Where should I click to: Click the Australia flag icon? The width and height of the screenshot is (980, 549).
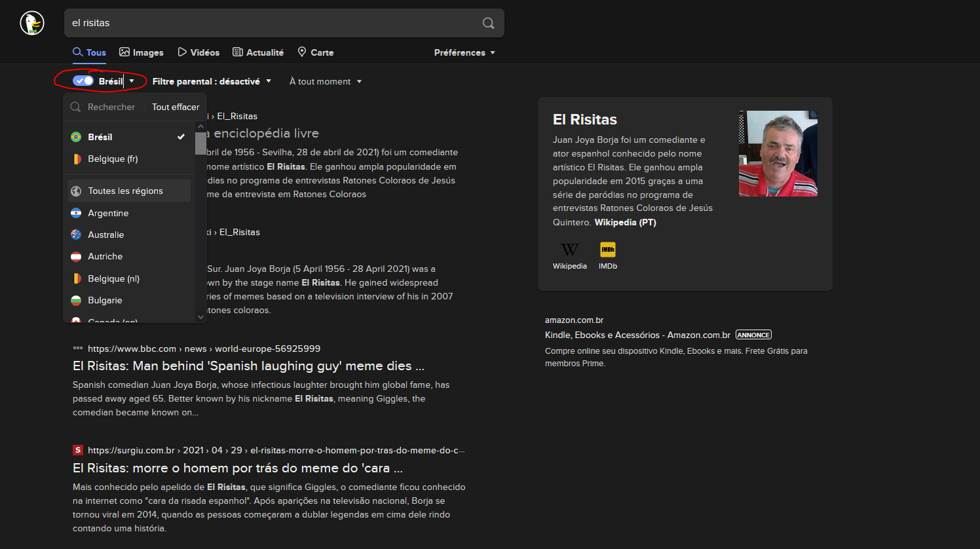click(76, 235)
